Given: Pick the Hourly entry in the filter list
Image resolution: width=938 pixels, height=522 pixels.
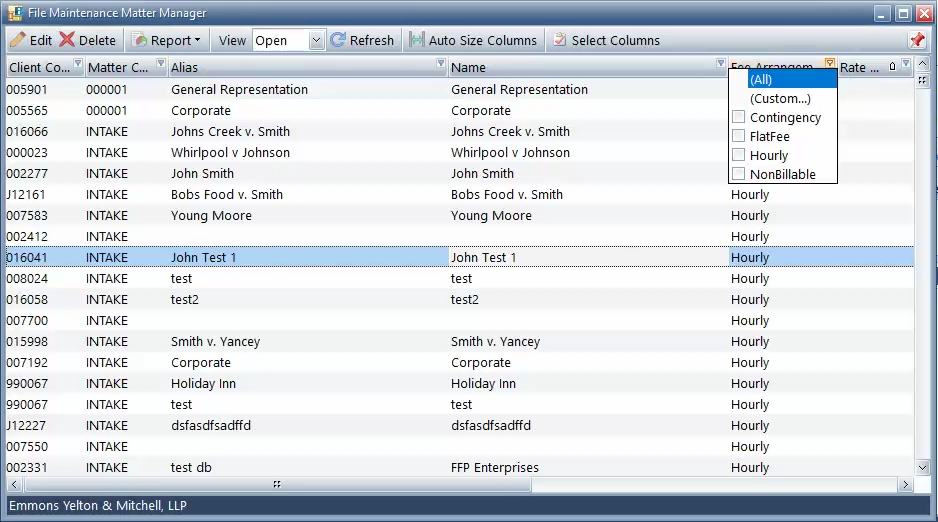Looking at the screenshot, I should 769,155.
